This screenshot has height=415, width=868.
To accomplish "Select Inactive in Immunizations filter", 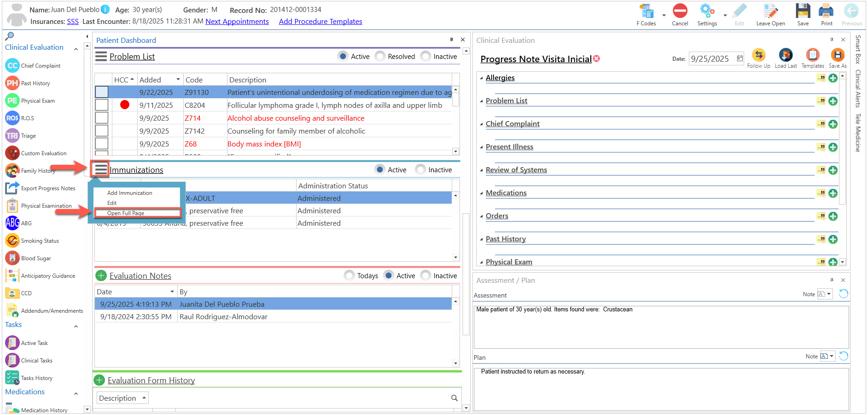I will pyautogui.click(x=421, y=170).
